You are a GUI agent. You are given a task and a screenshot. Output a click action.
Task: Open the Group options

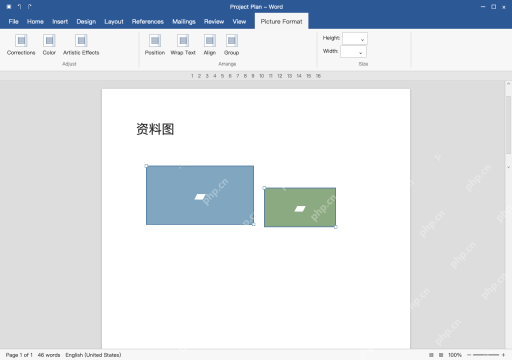point(231,45)
